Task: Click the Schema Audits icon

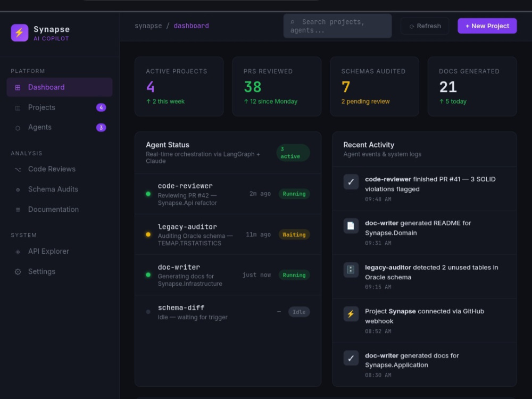Action: (x=18, y=190)
